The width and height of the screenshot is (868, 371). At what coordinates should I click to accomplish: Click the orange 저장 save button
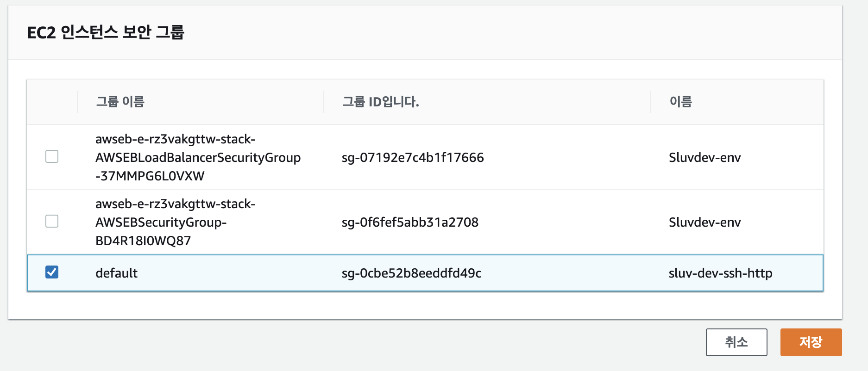pyautogui.click(x=811, y=342)
